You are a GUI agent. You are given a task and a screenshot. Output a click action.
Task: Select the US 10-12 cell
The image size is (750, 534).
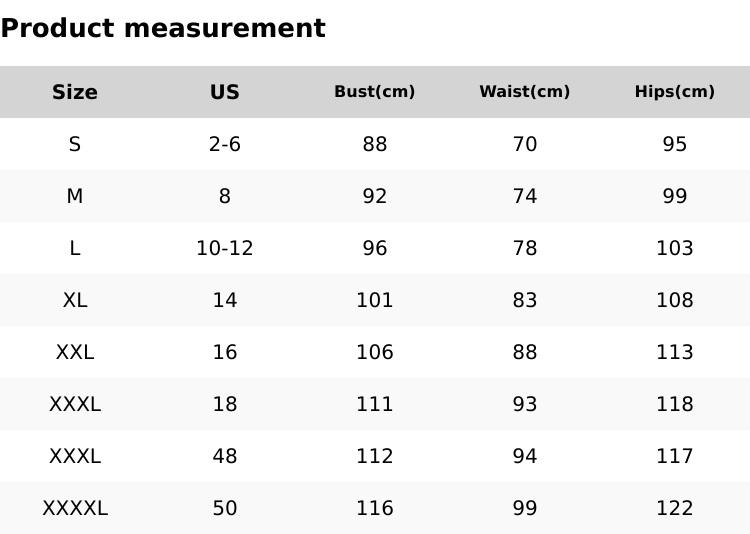pyautogui.click(x=225, y=248)
